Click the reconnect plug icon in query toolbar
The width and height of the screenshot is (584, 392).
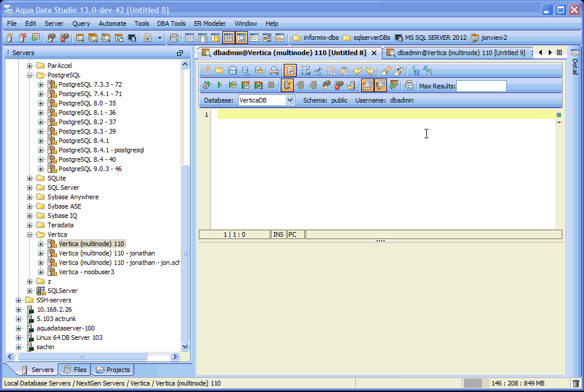click(326, 85)
